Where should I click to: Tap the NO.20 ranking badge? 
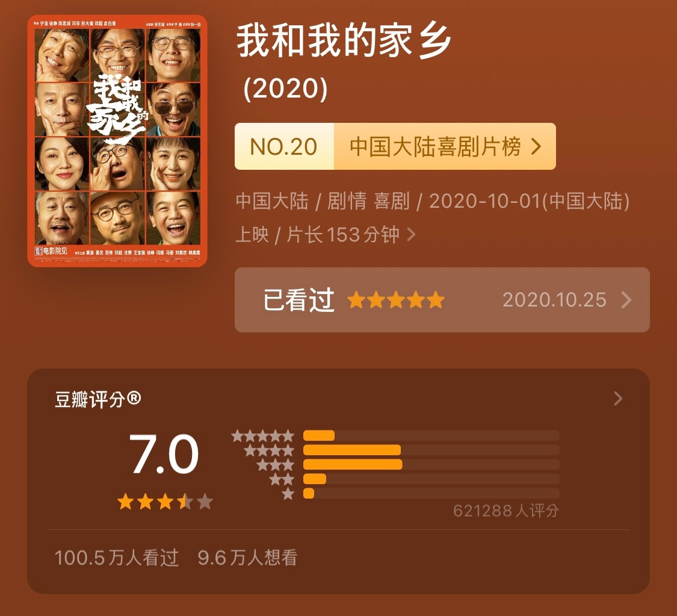284,146
